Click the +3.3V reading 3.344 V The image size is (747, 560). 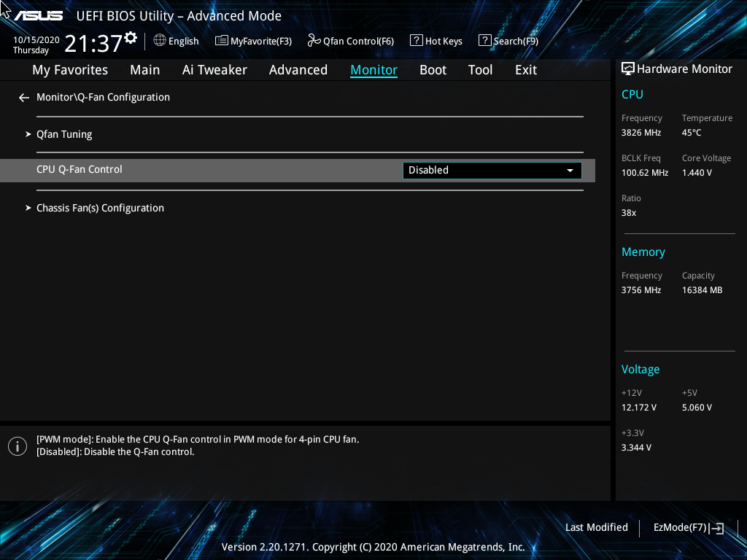point(636,448)
